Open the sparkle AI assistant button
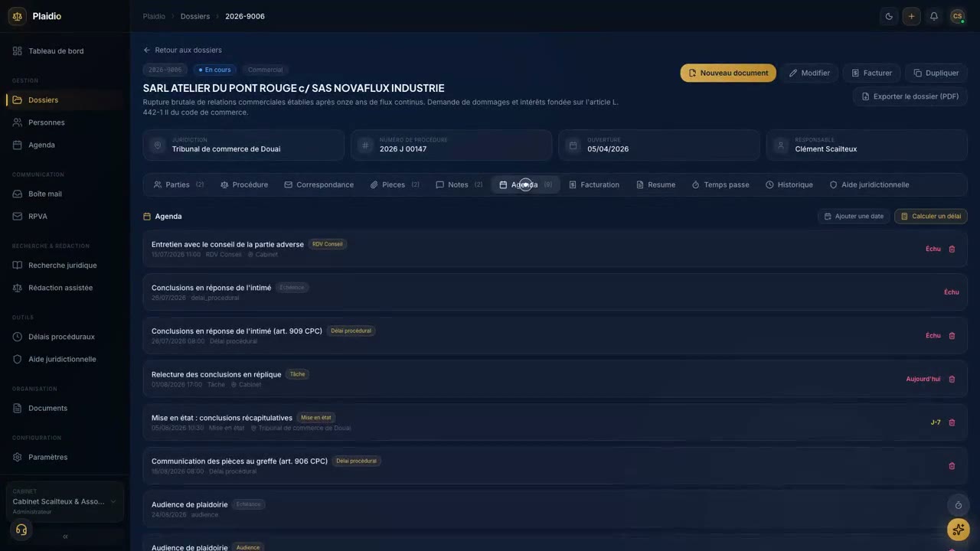The image size is (980, 551). [x=958, y=530]
